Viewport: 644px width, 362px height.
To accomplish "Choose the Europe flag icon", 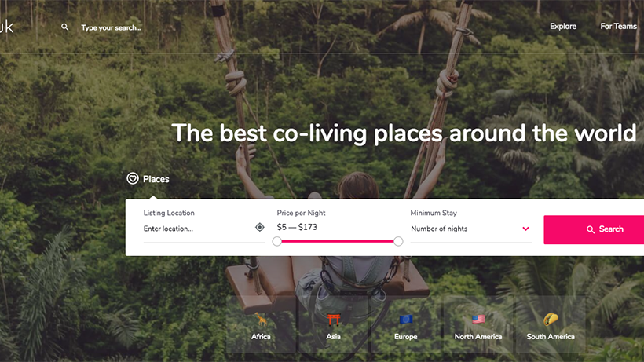I will point(406,320).
